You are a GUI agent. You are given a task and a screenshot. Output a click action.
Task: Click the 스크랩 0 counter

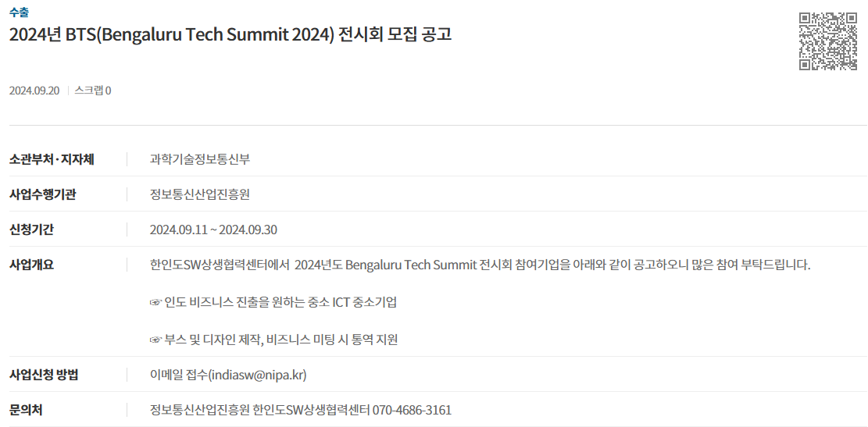(x=92, y=91)
